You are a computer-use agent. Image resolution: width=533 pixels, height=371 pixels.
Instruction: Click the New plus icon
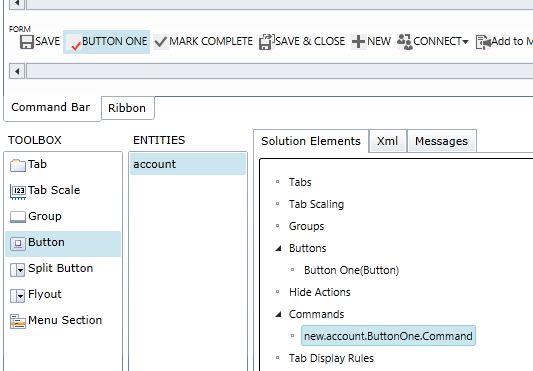click(x=358, y=42)
